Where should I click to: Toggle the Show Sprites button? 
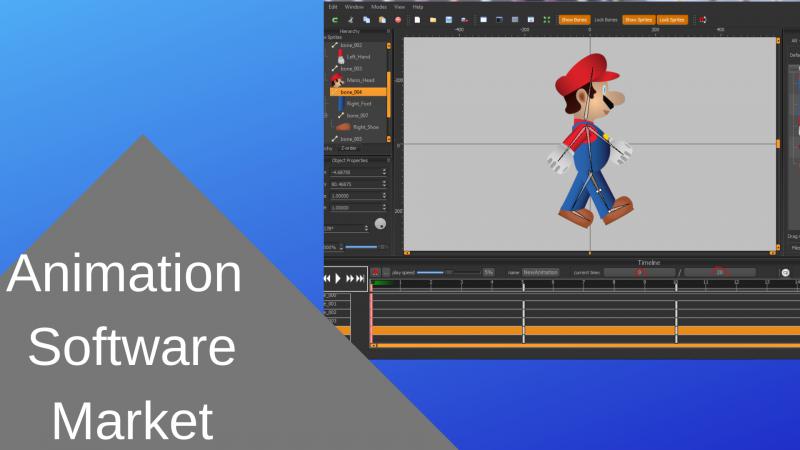click(x=638, y=20)
